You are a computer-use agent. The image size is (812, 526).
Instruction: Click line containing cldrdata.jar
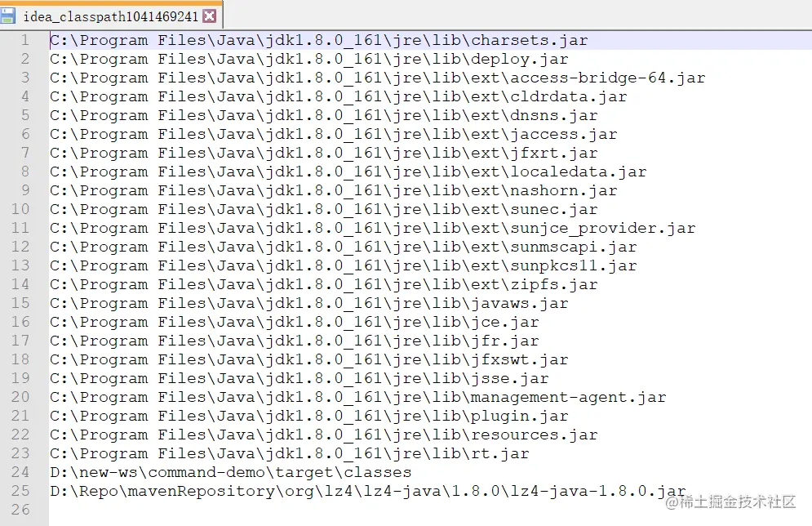click(338, 97)
